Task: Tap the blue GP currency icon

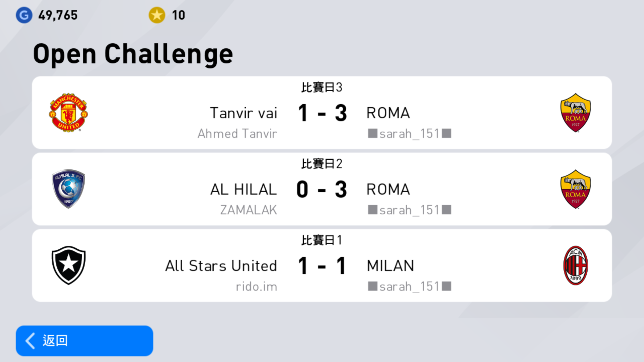Action: [24, 15]
